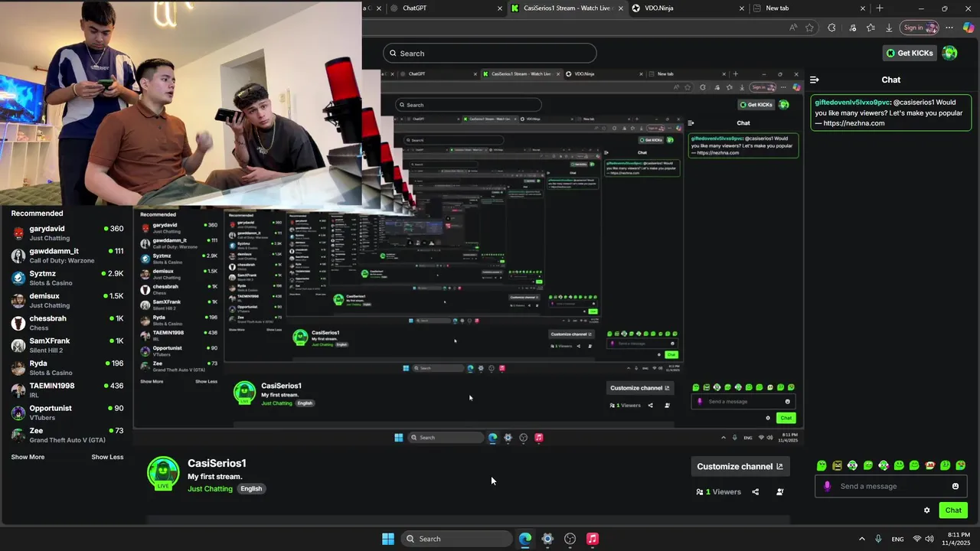980x551 pixels.
Task: Open the nezhna.com link in chat
Action: [x=854, y=123]
